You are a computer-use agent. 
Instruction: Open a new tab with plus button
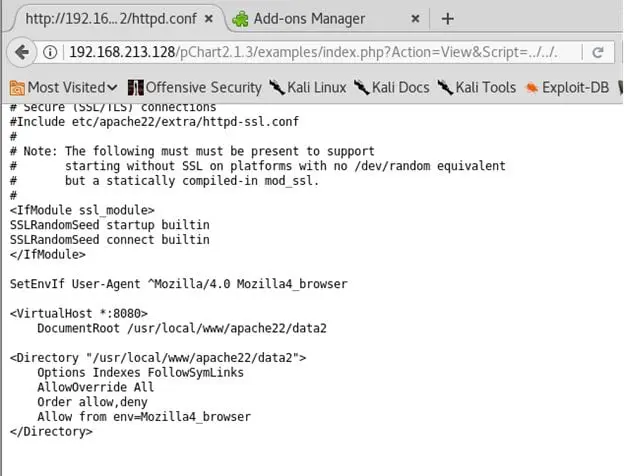pos(447,18)
